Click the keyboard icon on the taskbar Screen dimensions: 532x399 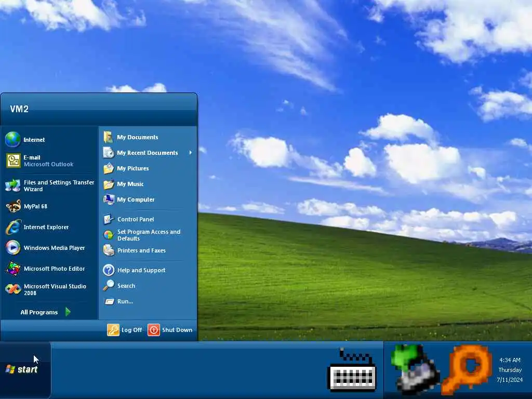(x=352, y=369)
